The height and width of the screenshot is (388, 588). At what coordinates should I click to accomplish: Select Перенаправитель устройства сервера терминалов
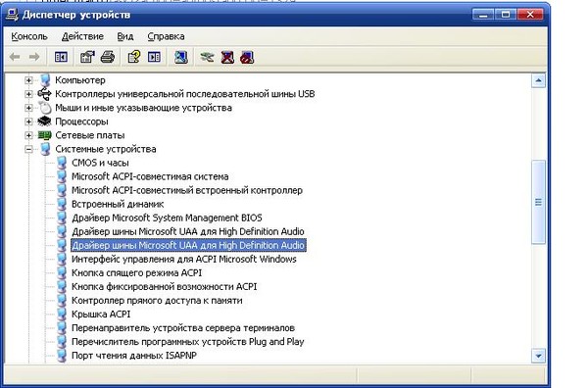coord(183,328)
